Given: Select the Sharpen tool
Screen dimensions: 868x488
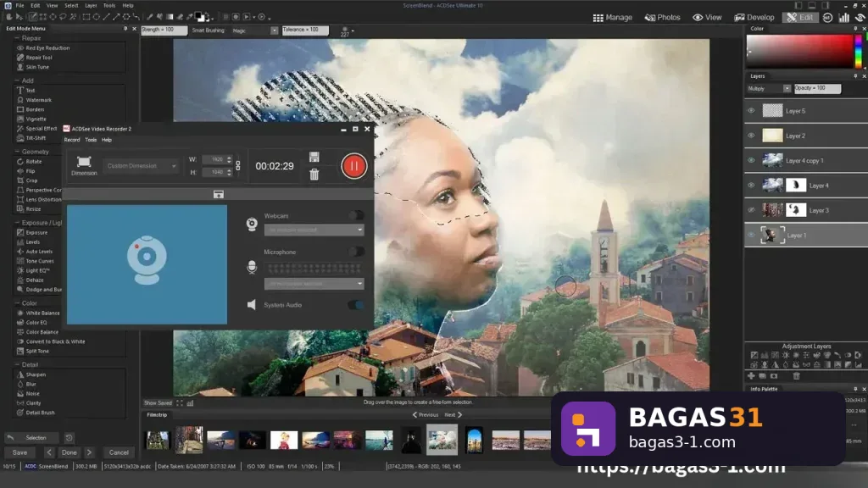Looking at the screenshot, I should point(31,374).
